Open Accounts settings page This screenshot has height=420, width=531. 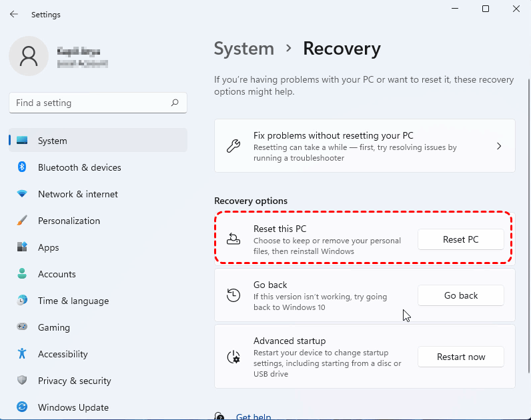click(98, 274)
